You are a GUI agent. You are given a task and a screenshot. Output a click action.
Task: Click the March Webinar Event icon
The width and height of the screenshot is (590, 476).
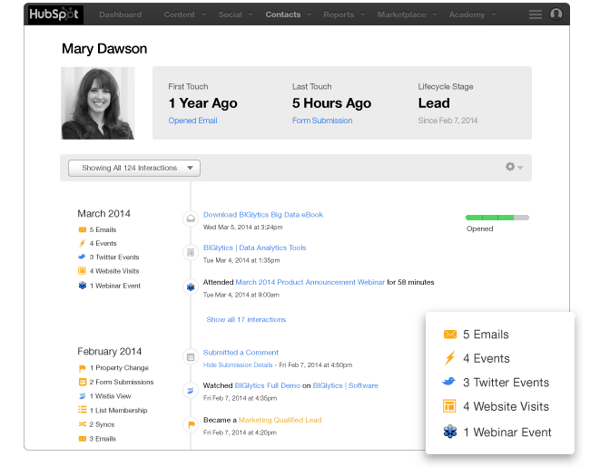[x=82, y=285]
